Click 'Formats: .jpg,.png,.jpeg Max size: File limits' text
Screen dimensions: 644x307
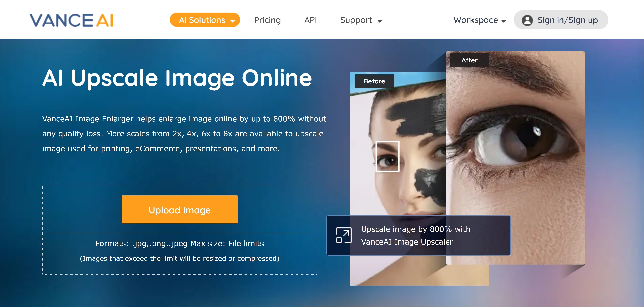coord(179,243)
